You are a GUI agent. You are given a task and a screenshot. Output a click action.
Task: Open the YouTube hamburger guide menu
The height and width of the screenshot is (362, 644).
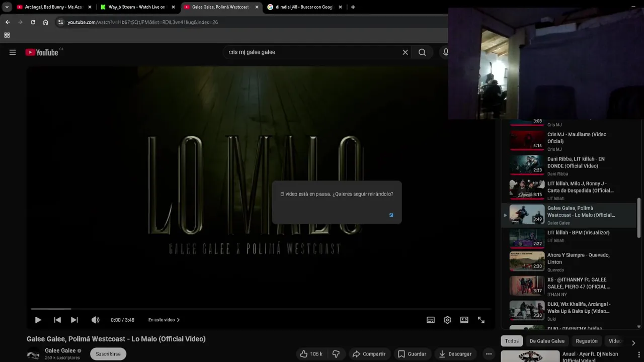click(x=13, y=52)
